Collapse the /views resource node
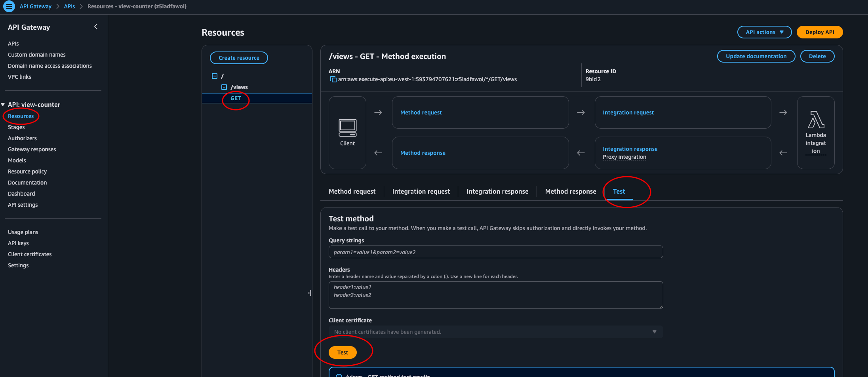868x377 pixels. 224,87
